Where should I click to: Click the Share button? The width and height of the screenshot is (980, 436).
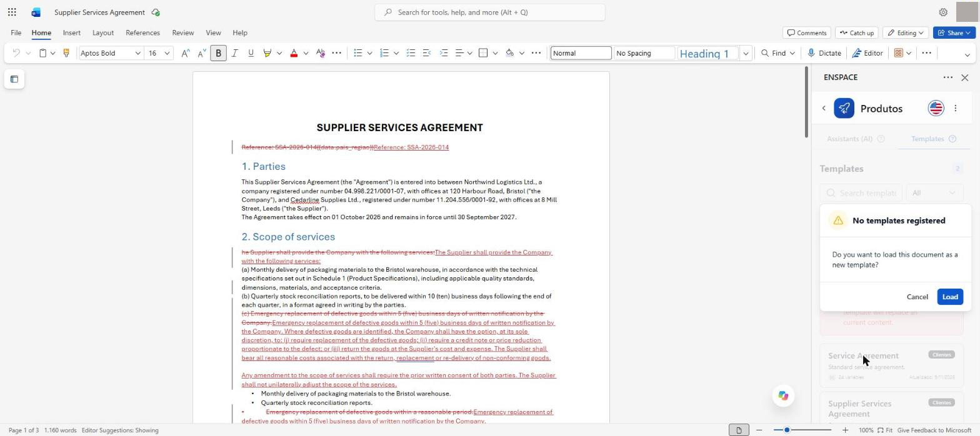coord(954,32)
